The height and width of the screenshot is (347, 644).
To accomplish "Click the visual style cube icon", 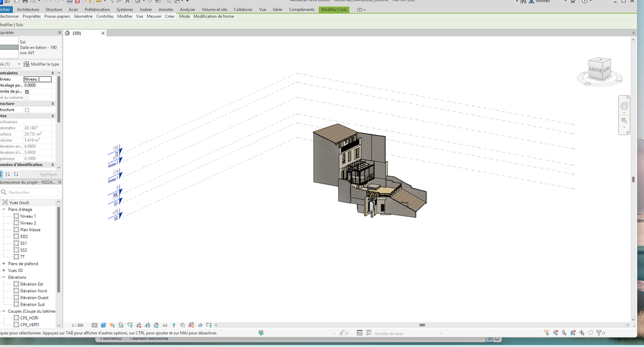I will pyautogui.click(x=103, y=325).
